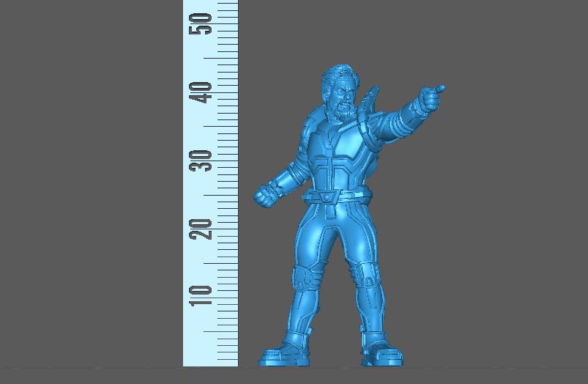Click the 30 mark on the ruler
This screenshot has height=384, width=588.
[204, 160]
